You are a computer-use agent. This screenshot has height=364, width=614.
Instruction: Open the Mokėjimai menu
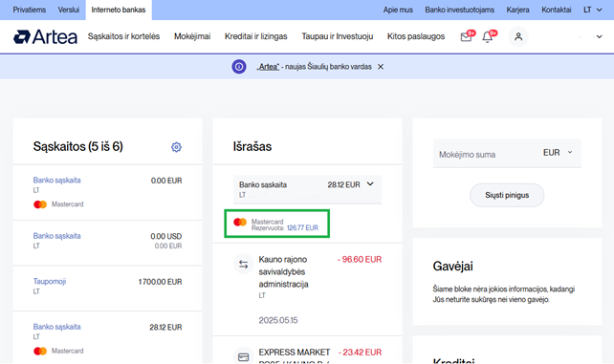(x=192, y=36)
